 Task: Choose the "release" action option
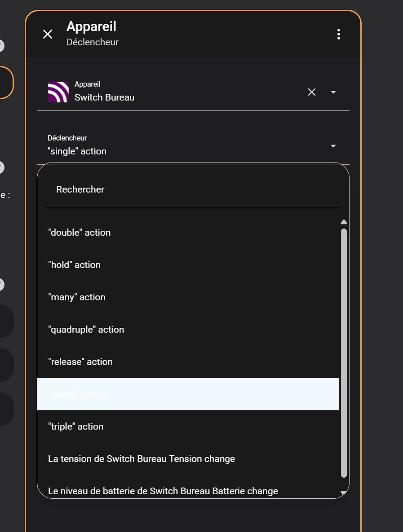point(80,362)
